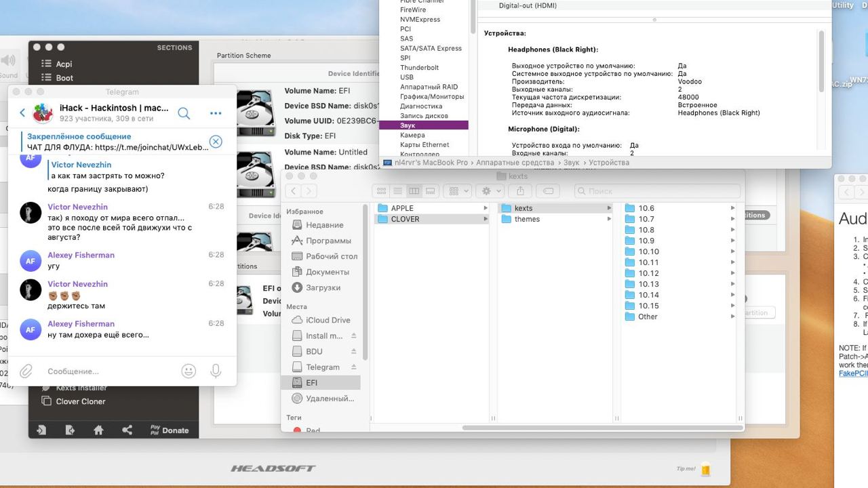
Task: Switch Finder to icon view
Action: [x=381, y=191]
